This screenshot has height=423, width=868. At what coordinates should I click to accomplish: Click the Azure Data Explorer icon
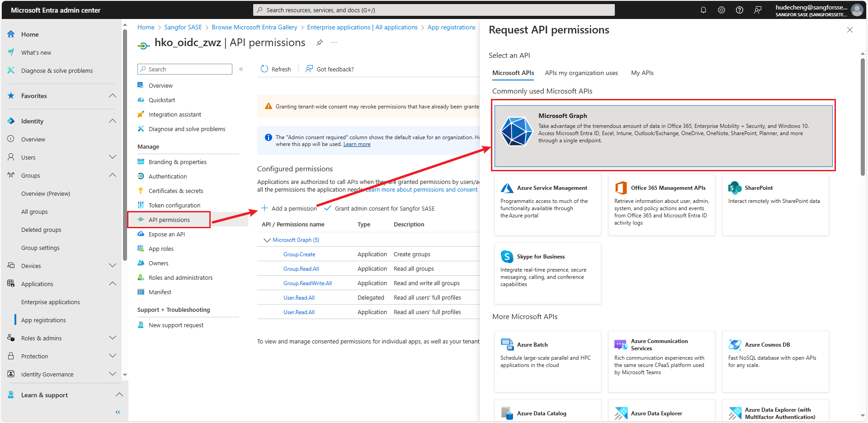click(x=621, y=413)
